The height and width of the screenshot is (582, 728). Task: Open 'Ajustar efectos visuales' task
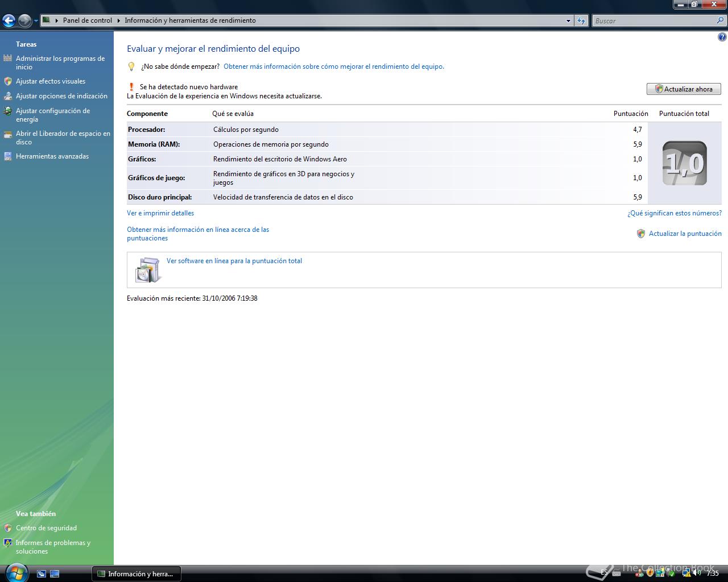(51, 81)
